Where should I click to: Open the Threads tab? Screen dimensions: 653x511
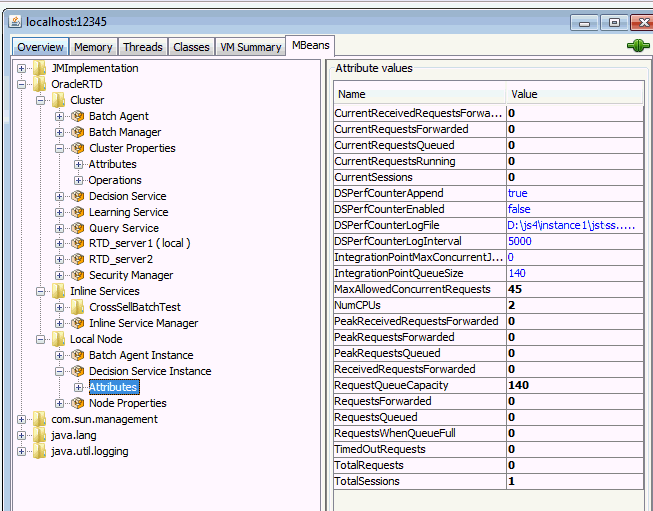click(x=143, y=47)
